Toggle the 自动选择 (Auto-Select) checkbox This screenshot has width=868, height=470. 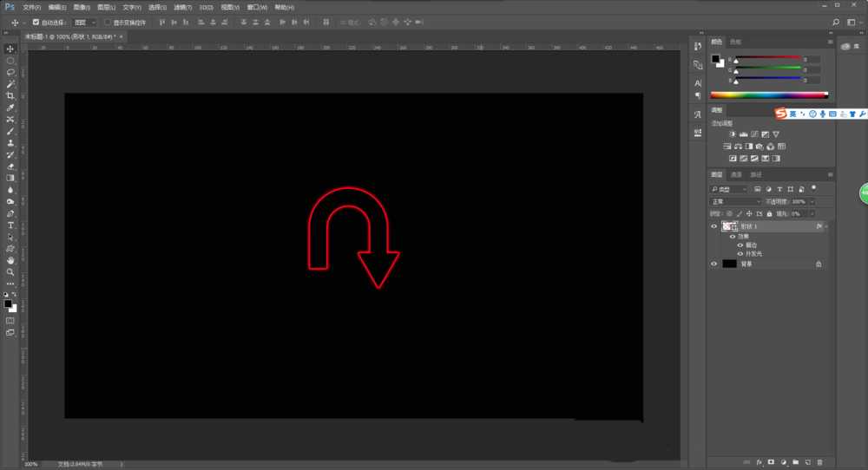[36, 22]
